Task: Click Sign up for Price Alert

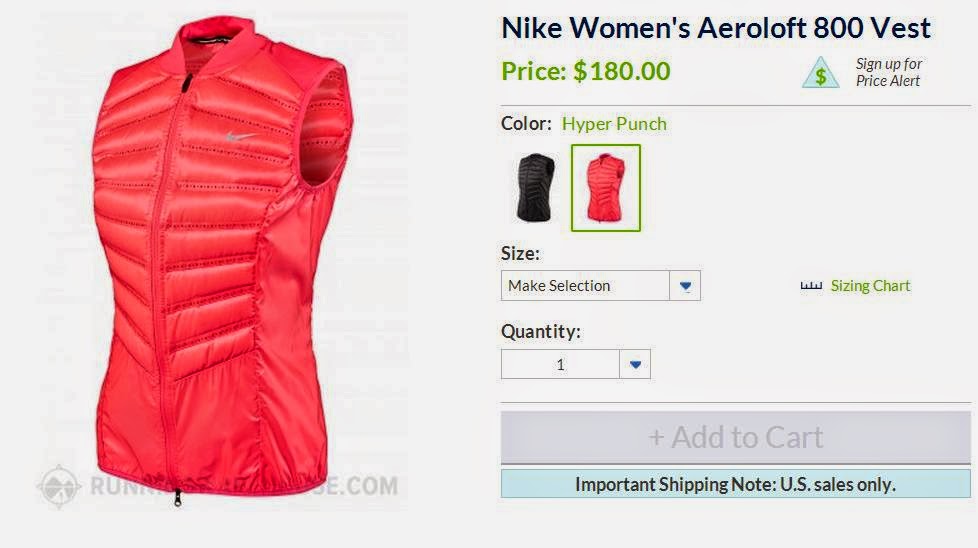Action: tap(889, 72)
